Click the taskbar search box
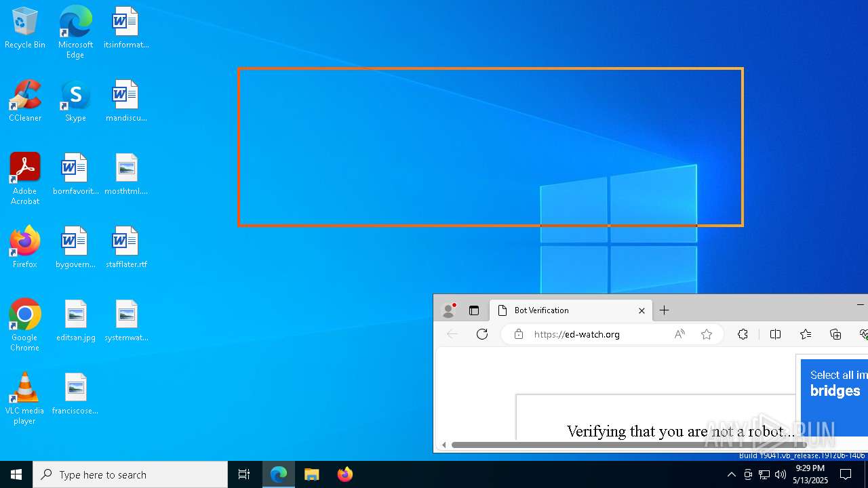This screenshot has width=868, height=488. coord(130,474)
